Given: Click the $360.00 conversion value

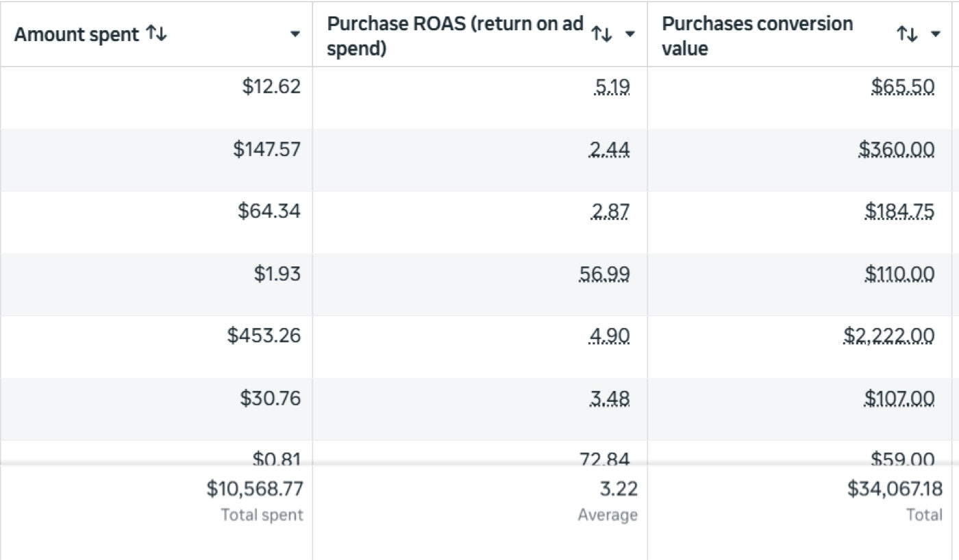Looking at the screenshot, I should pyautogui.click(x=896, y=149).
